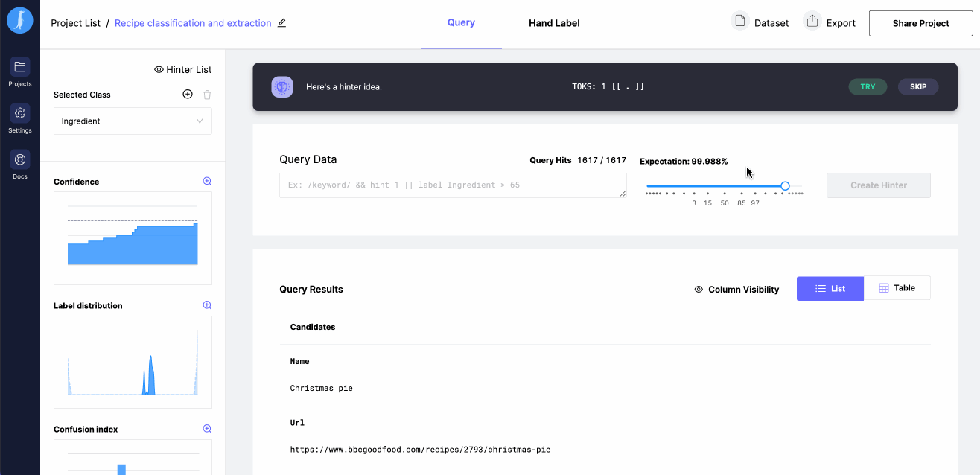Delete the selected class with the trash icon
The width and height of the screenshot is (980, 475).
pyautogui.click(x=208, y=95)
